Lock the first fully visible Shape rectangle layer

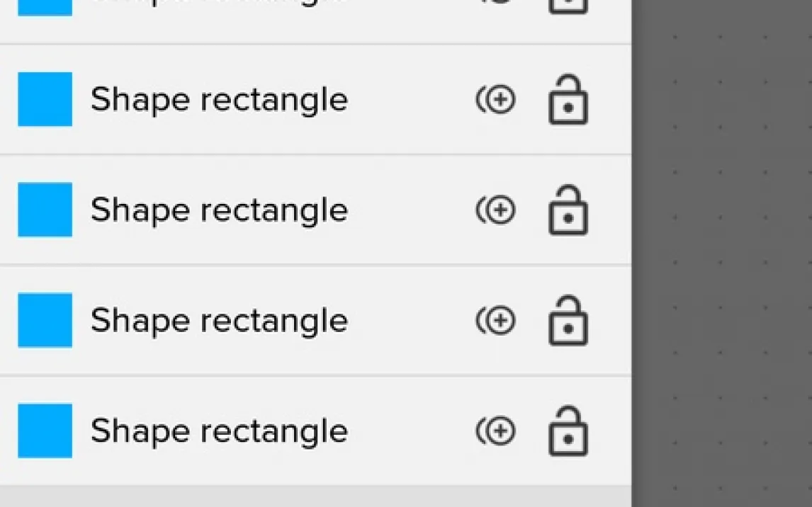tap(568, 100)
